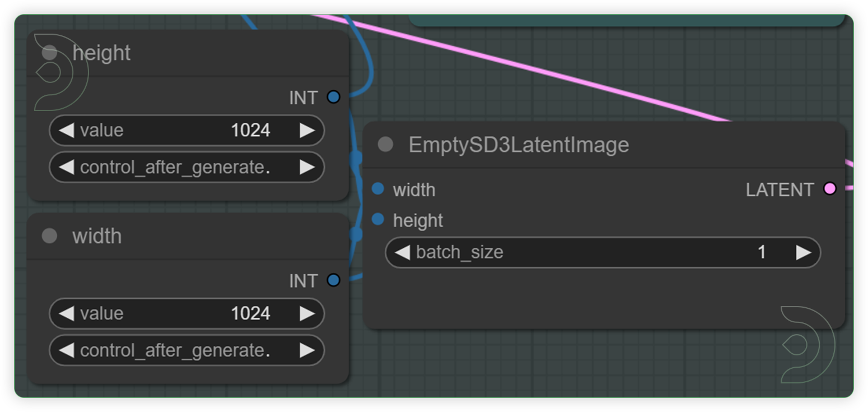Screen dimensions: 868x412
Task: Click the collapse dot on the height node
Action: 49,52
